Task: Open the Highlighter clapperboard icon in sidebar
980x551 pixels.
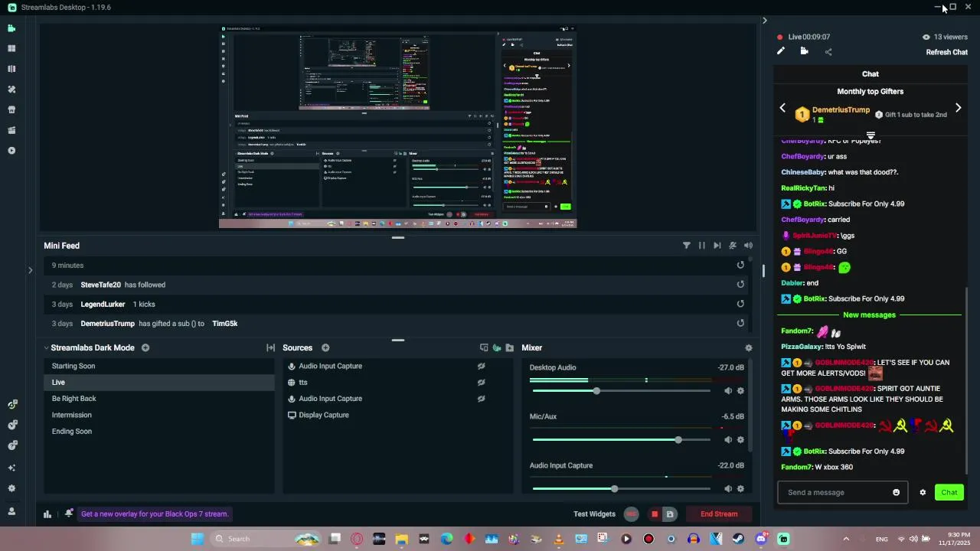Action: [11, 130]
